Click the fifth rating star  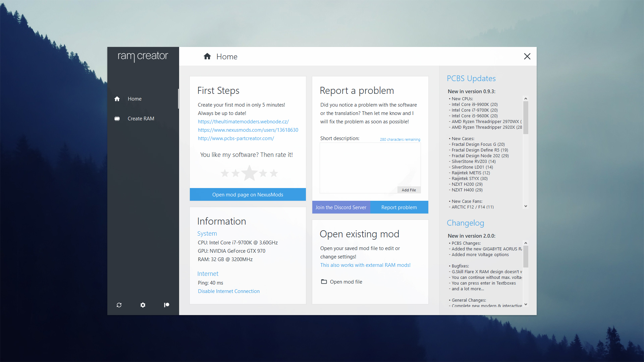point(274,173)
